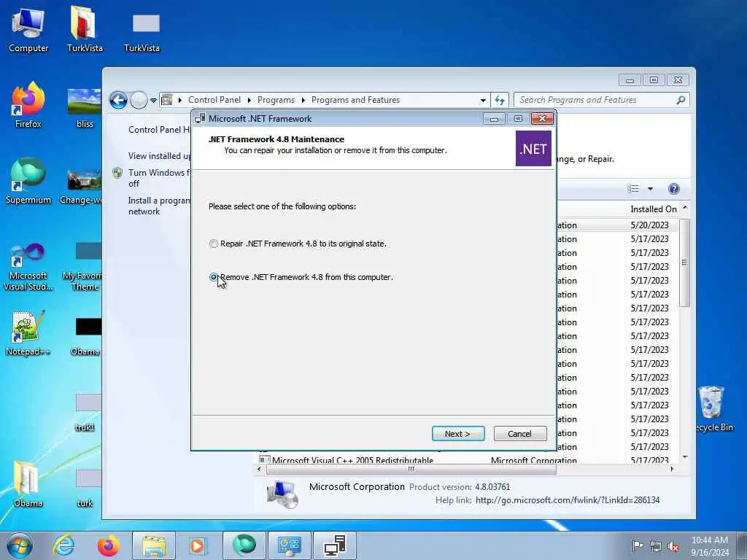Open the Obama folder icon on desktop
The image size is (747, 560).
point(28,483)
